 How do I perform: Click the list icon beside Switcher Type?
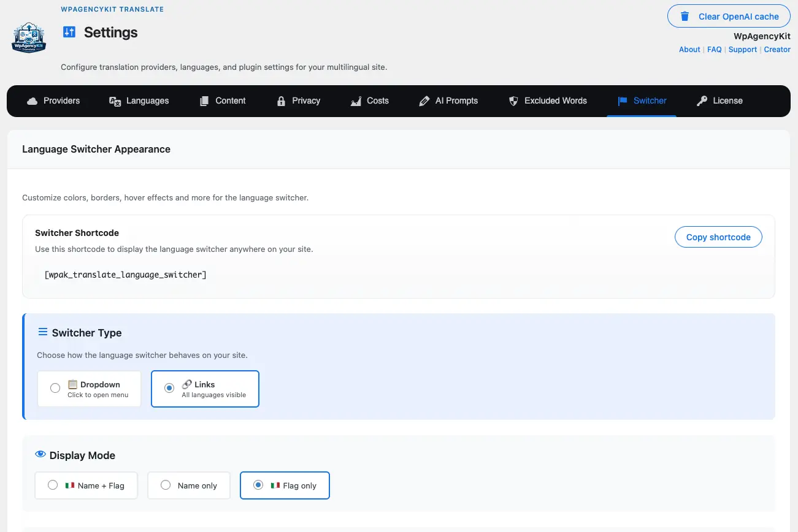(43, 332)
